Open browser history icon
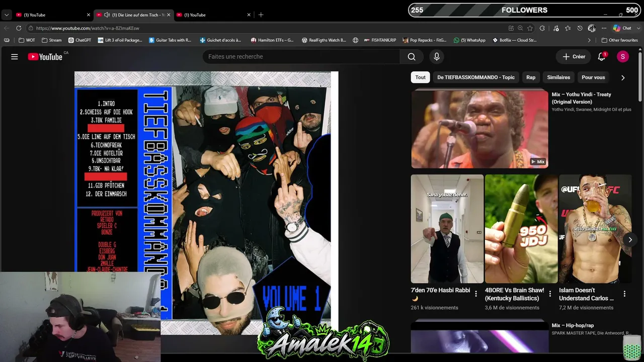The height and width of the screenshot is (362, 644). click(x=580, y=28)
